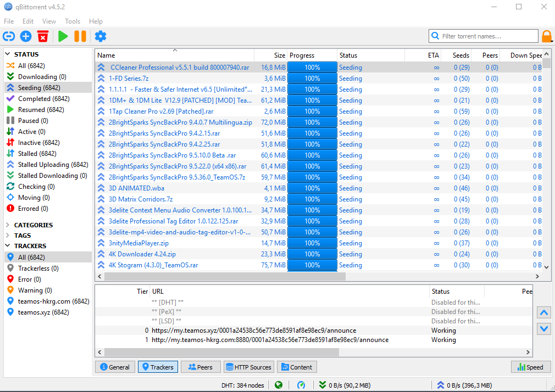Click the Add torrent link toolbar icon
The width and height of the screenshot is (555, 392).
[9, 36]
